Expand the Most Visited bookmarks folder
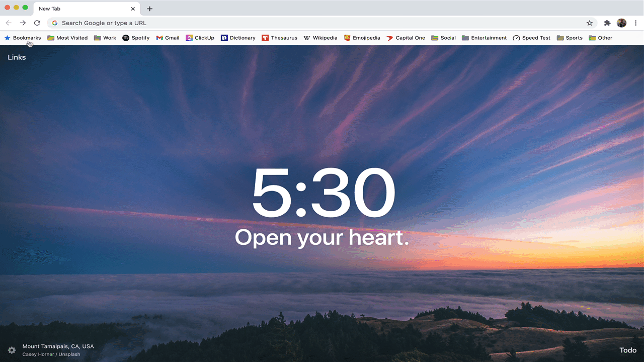Image resolution: width=644 pixels, height=362 pixels. 67,38
